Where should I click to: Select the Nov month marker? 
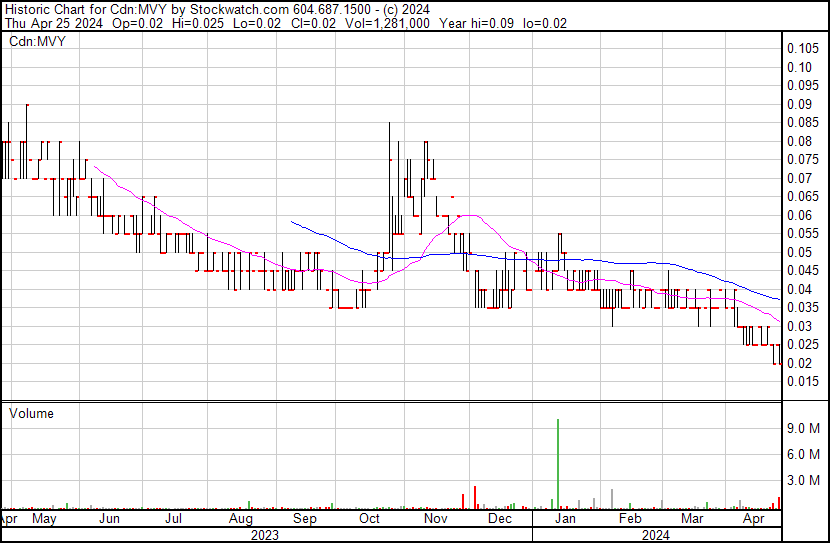(435, 519)
